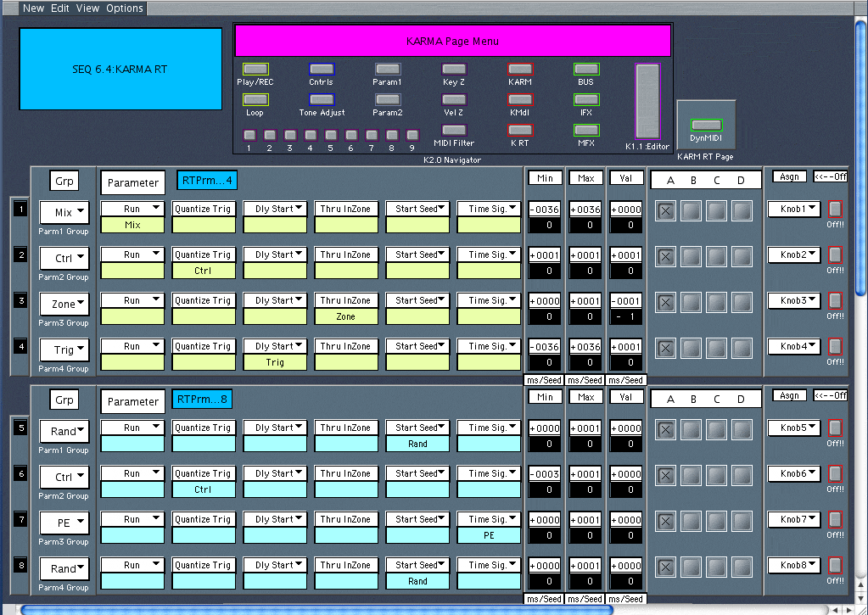Image resolution: width=868 pixels, height=615 pixels.
Task: Click the KARMA Page Menu magenta bar
Action: 452,41
